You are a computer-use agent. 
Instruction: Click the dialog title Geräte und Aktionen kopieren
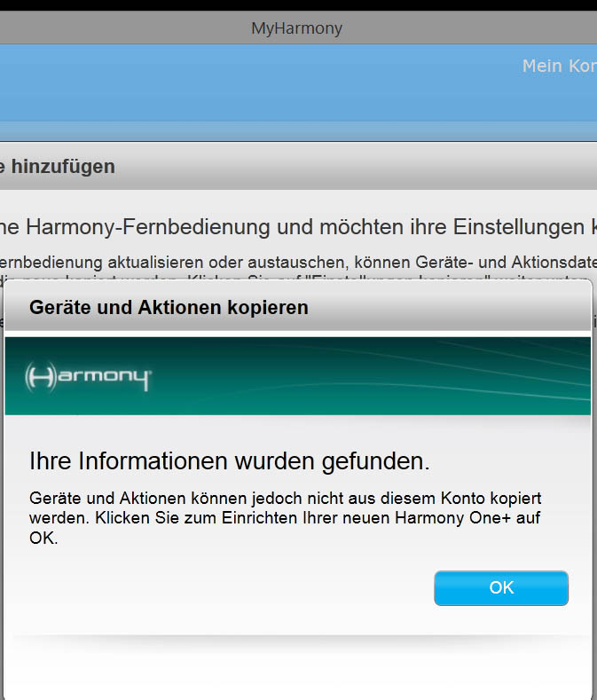(x=169, y=308)
